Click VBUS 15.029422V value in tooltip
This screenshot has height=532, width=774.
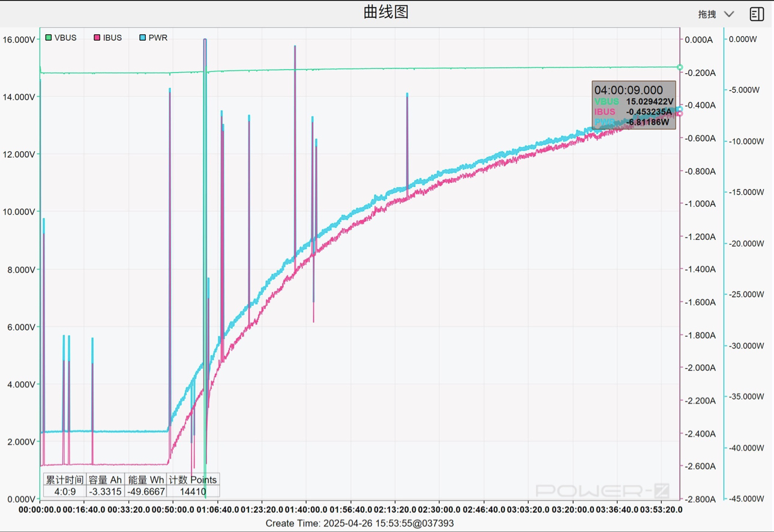click(x=649, y=102)
